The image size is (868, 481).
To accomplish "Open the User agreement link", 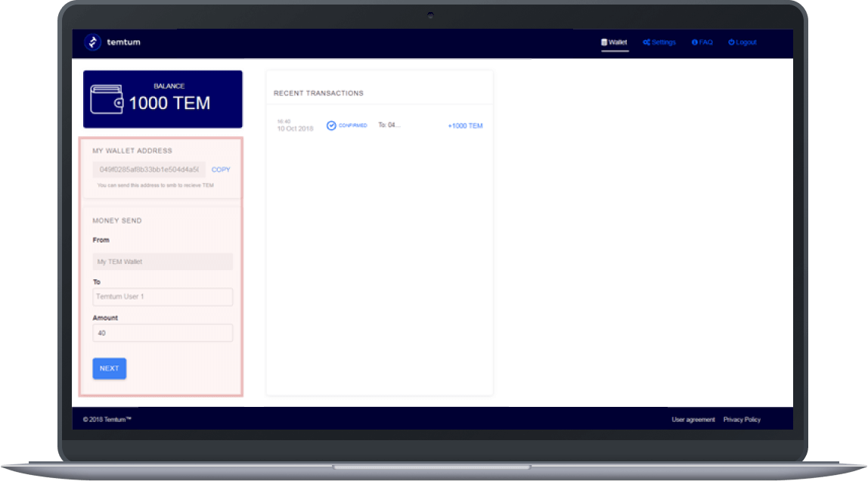I will coord(693,419).
